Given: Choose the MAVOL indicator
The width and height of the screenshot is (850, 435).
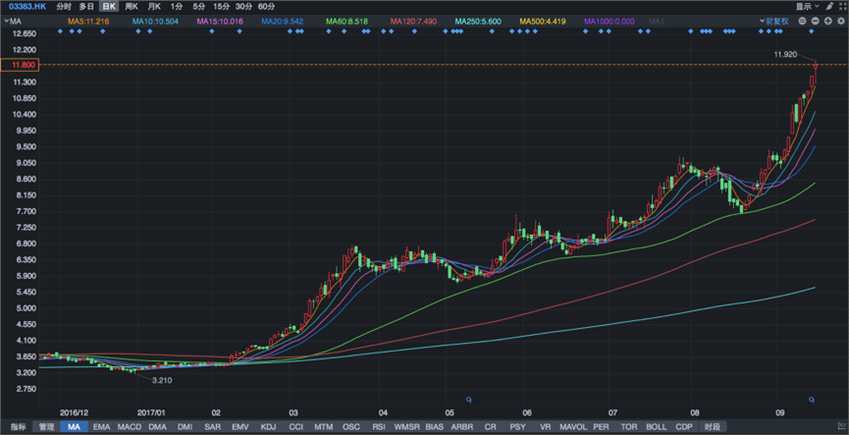Looking at the screenshot, I should [573, 427].
